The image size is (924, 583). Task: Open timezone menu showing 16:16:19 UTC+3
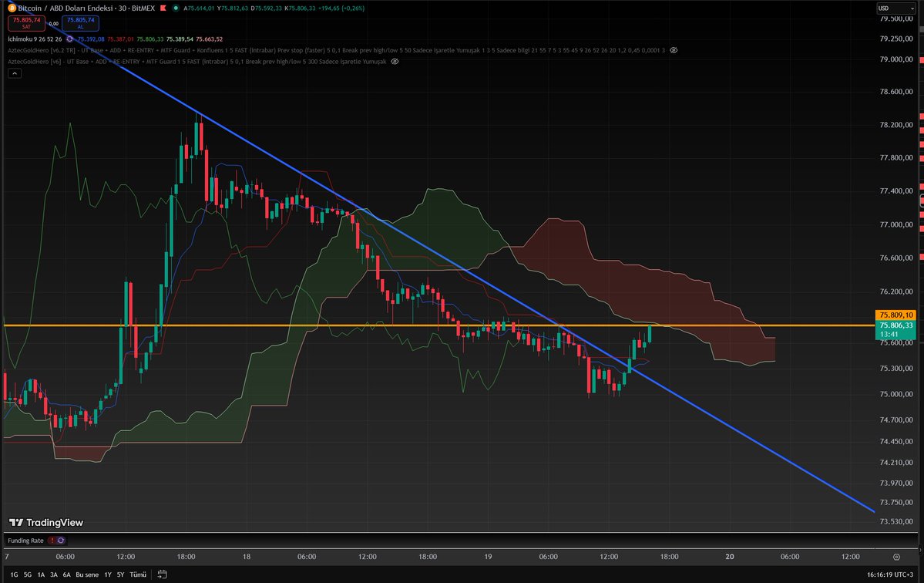(x=890, y=575)
